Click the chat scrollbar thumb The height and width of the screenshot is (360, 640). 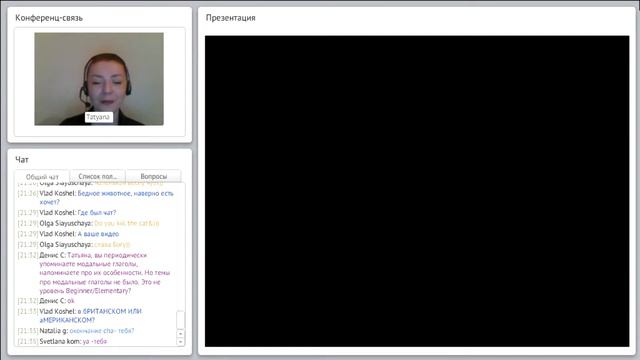pyautogui.click(x=180, y=320)
